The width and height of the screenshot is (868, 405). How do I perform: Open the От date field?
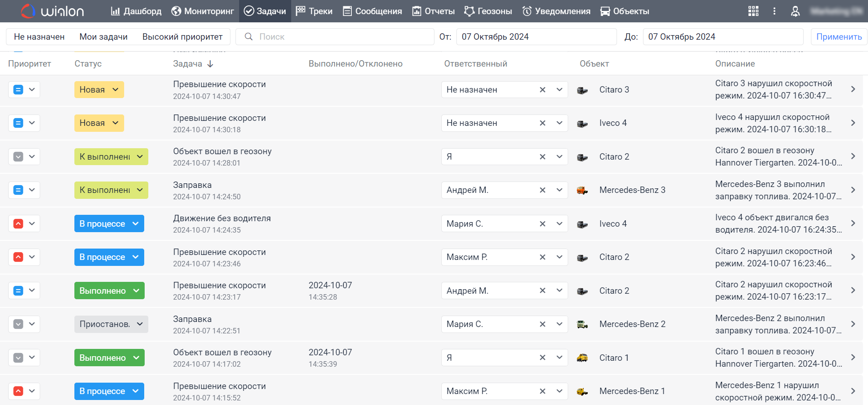click(537, 37)
